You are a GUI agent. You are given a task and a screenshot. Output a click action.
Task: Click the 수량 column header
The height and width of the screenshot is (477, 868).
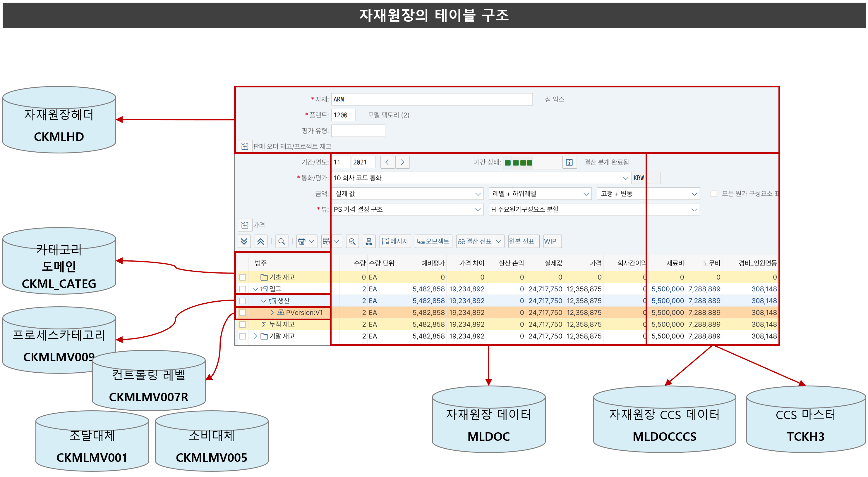pos(359,263)
